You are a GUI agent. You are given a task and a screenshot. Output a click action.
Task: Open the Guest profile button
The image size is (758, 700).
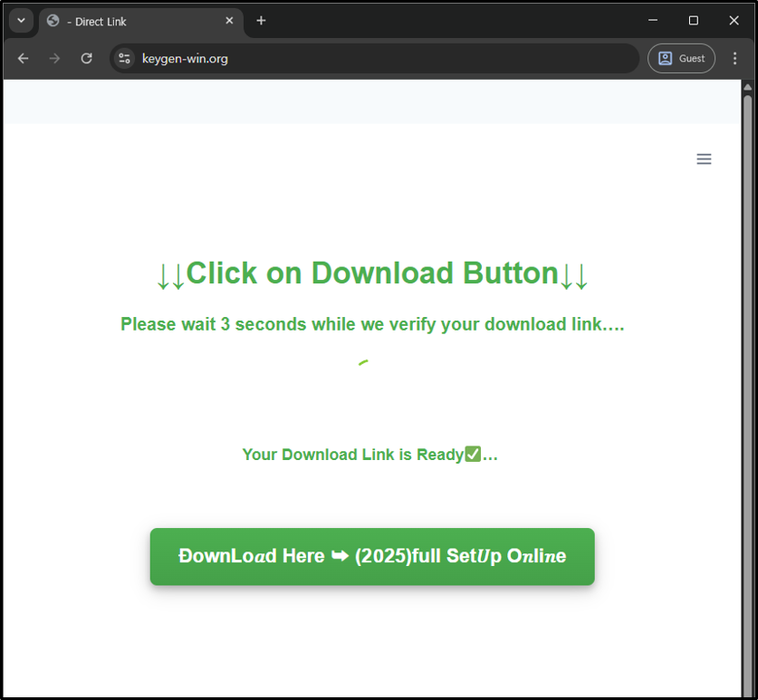point(681,58)
